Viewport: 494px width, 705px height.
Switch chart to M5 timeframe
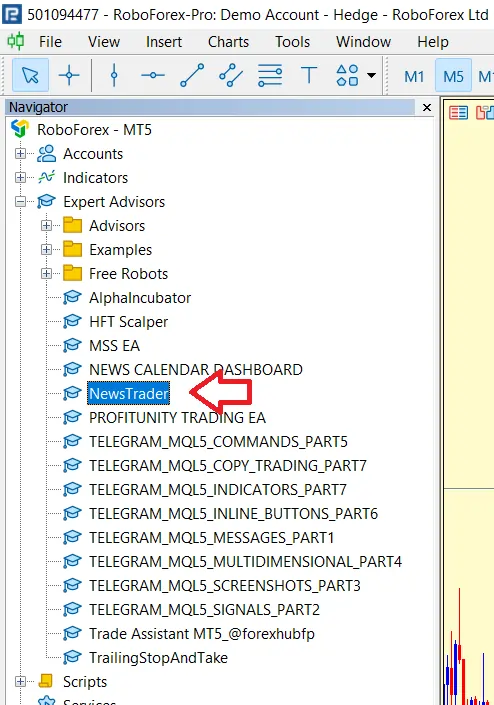point(453,76)
